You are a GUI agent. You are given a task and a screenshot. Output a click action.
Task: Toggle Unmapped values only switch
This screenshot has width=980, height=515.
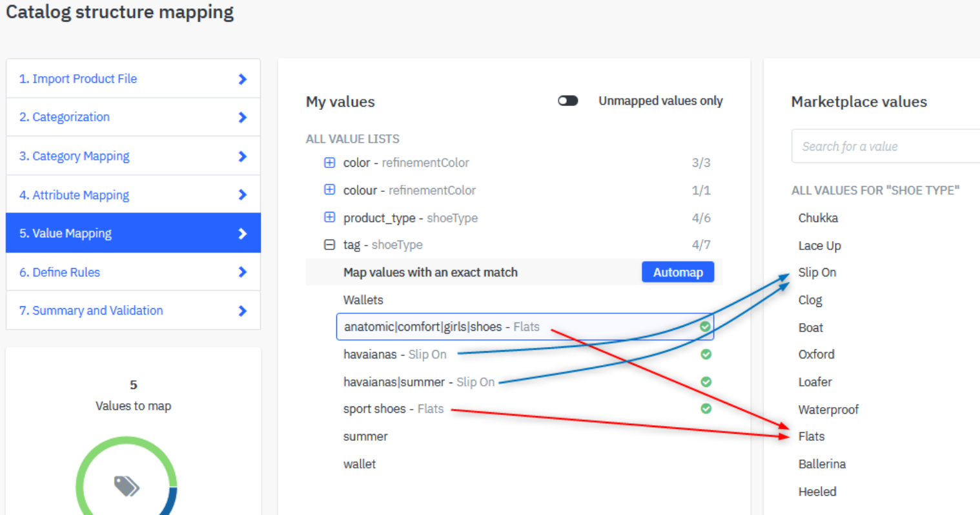568,101
